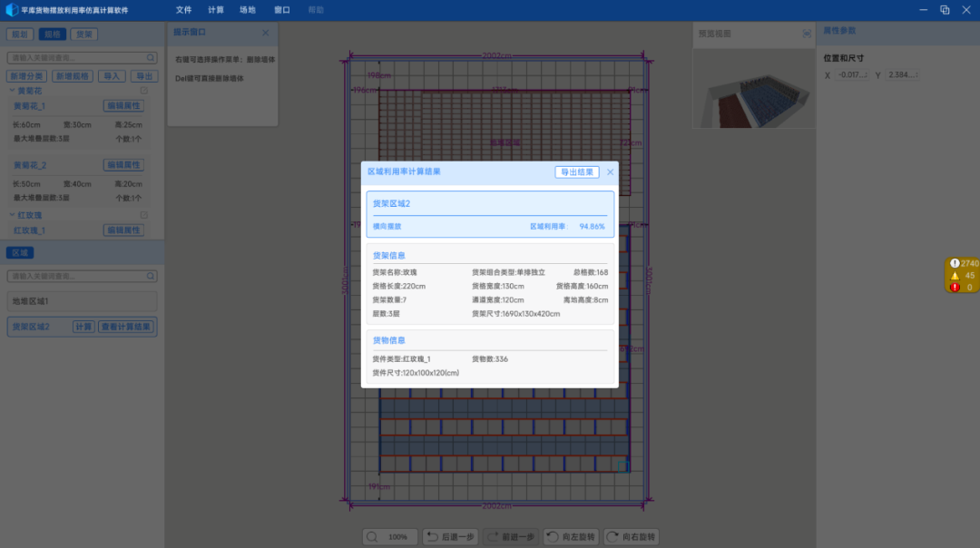Open the 计算 menu
The width and height of the screenshot is (980, 548).
pos(216,10)
